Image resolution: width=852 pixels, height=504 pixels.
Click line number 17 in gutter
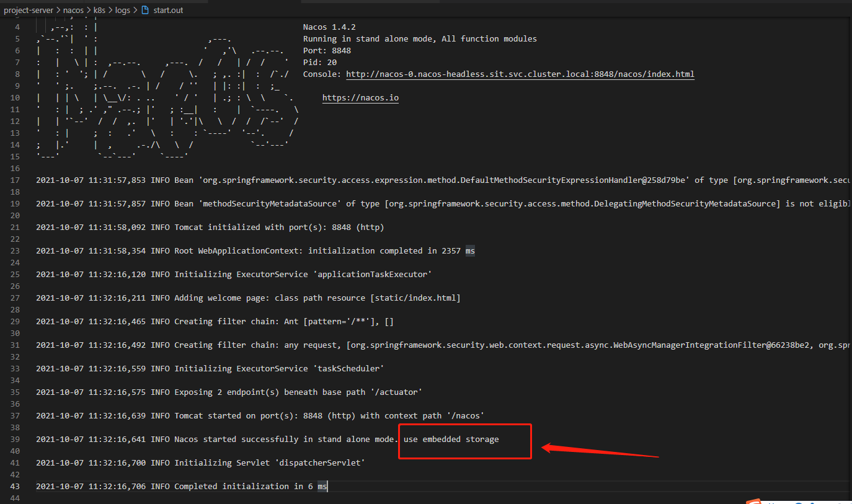pos(16,180)
